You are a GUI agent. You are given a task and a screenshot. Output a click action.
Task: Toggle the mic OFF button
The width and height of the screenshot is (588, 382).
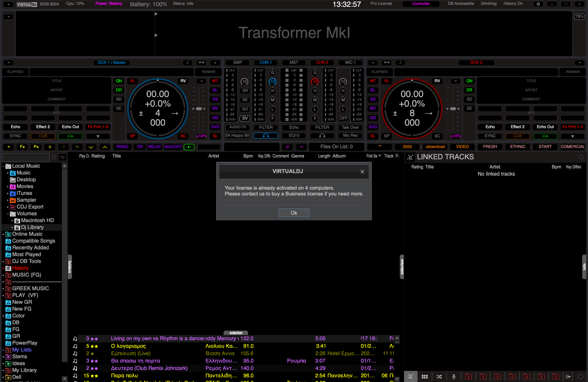tap(343, 118)
